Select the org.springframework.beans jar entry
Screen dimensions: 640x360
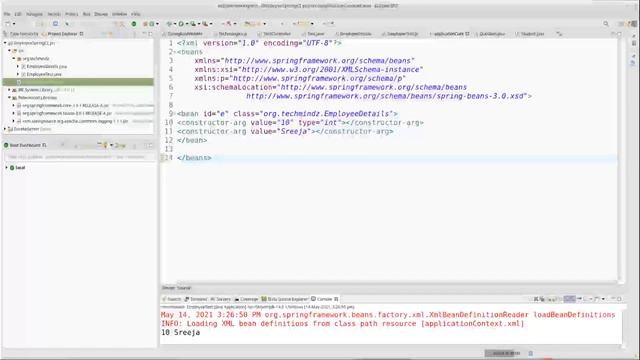(x=67, y=113)
